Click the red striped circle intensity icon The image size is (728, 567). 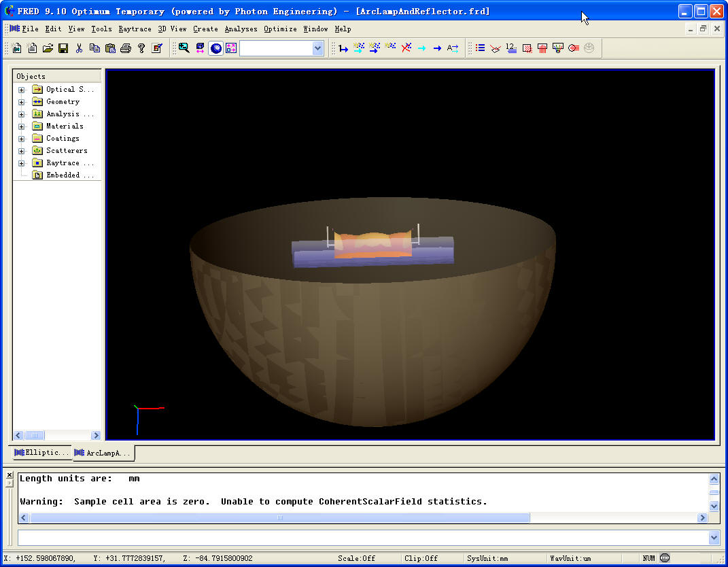coord(574,48)
